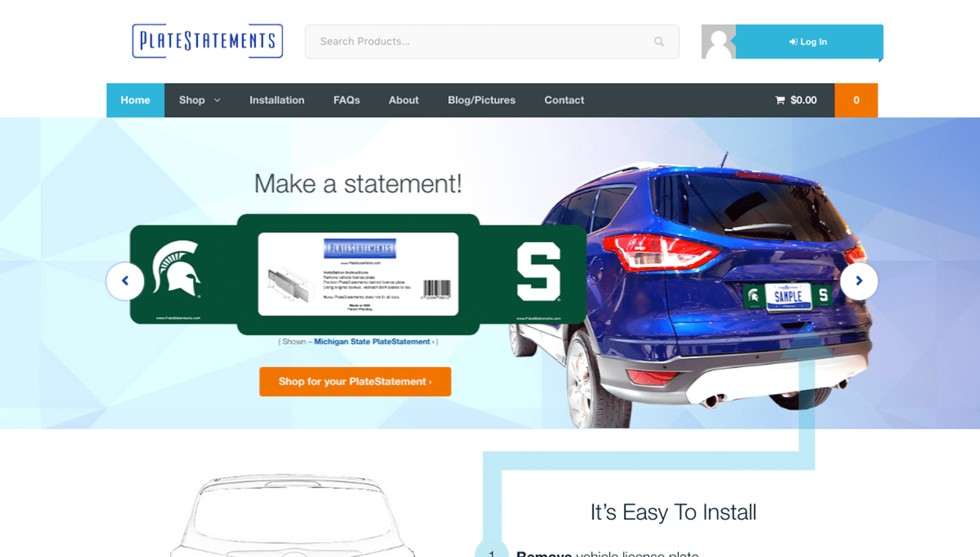
Task: Visit Blog/Pictures section
Action: 481,100
